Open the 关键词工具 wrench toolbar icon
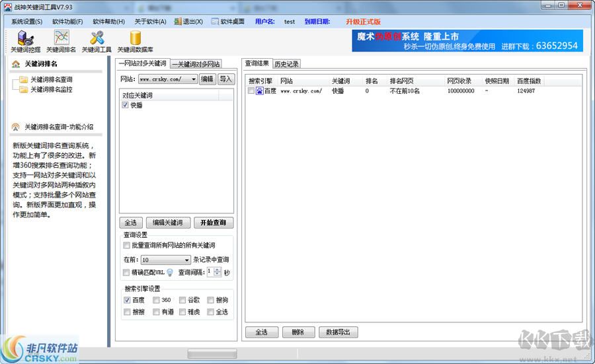The height and width of the screenshot is (364, 595). click(97, 40)
